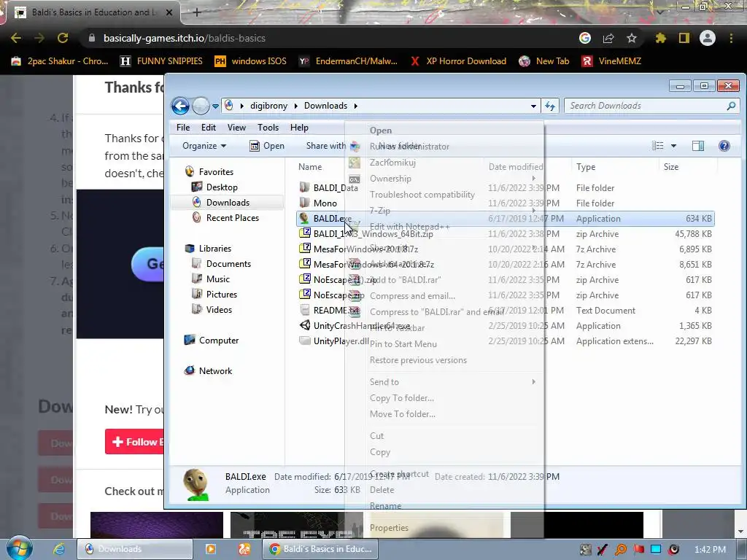This screenshot has height=560, width=747.
Task: Select the first MesaForWindows 7z archive icon
Action: coord(304,249)
